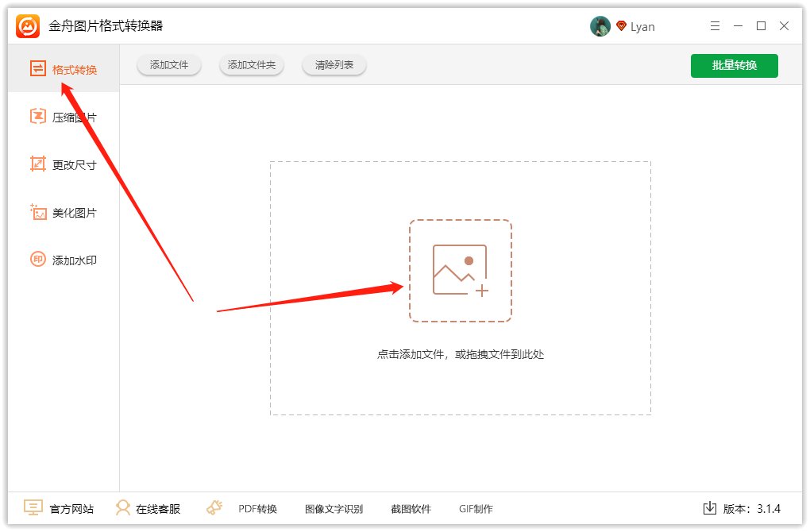Click the download icon next to version info

click(x=710, y=509)
